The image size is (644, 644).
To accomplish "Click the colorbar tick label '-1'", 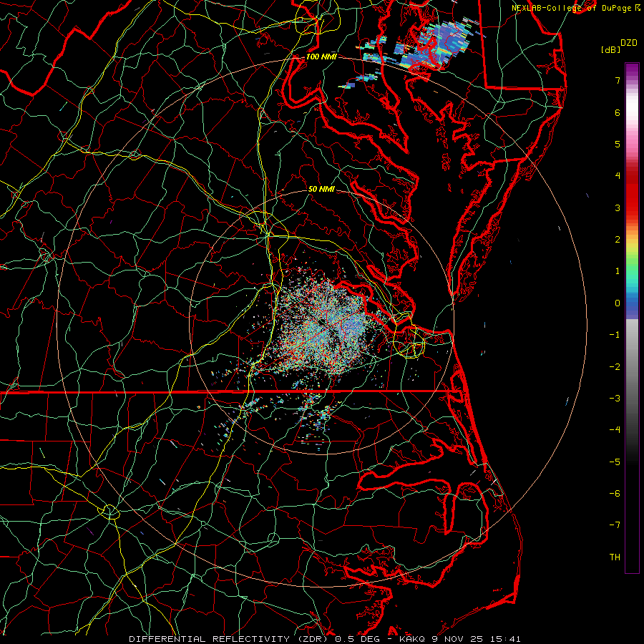I will click(615, 335).
